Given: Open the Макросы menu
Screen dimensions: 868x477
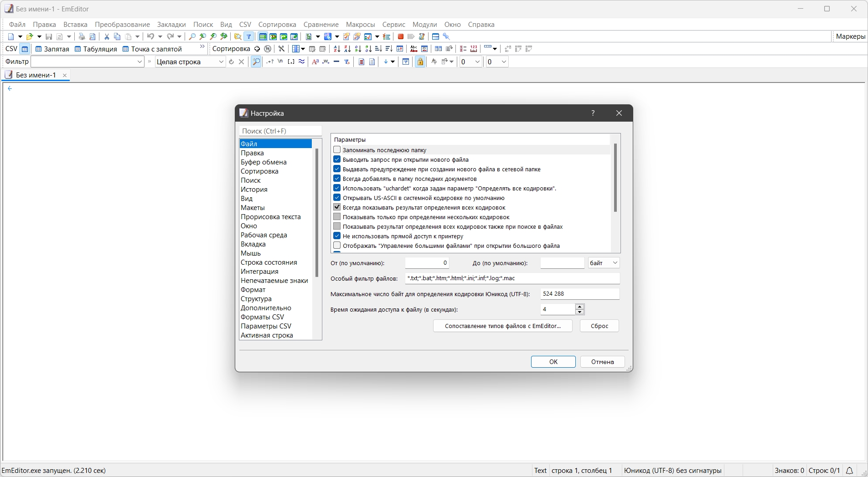Looking at the screenshot, I should click(x=360, y=25).
